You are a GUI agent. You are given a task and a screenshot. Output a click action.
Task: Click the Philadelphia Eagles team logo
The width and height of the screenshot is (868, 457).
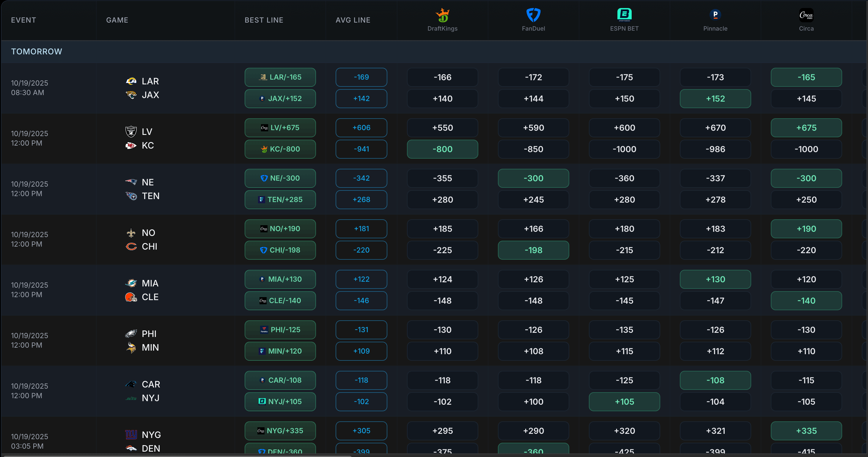tap(131, 334)
